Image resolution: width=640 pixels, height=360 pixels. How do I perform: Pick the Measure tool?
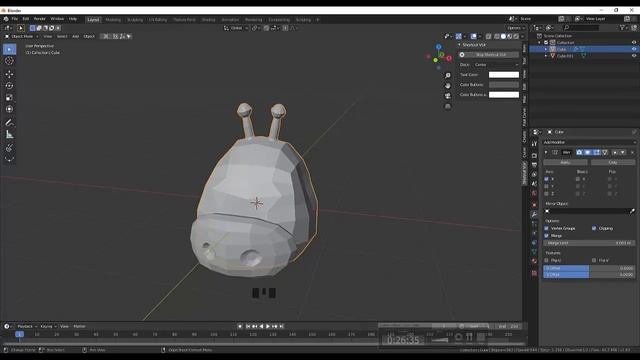click(x=9, y=134)
